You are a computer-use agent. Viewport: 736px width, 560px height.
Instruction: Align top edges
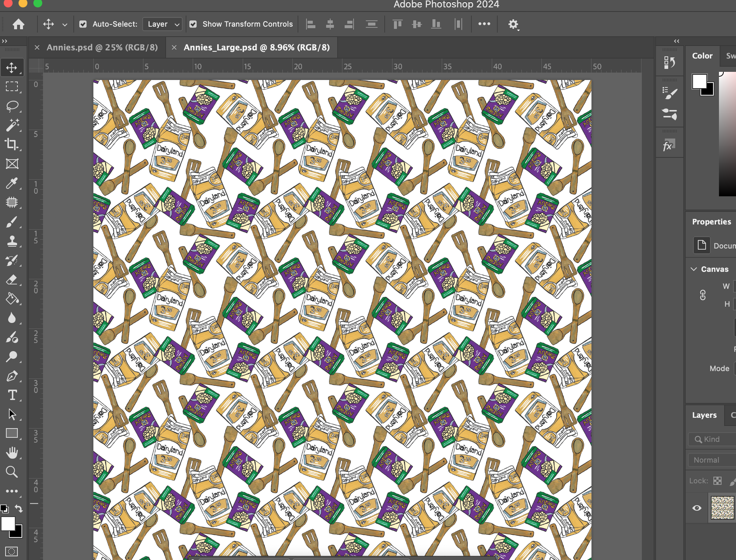pos(397,24)
